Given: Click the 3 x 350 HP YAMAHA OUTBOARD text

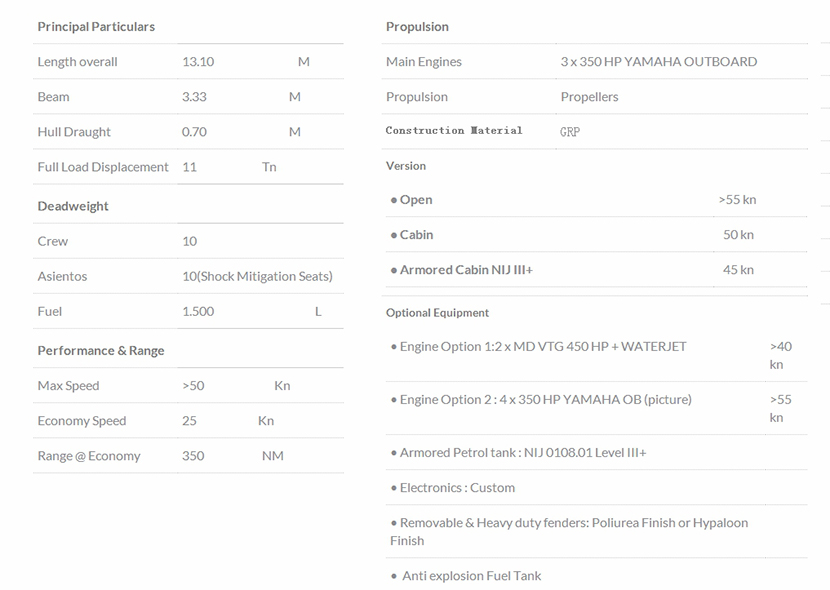Looking at the screenshot, I should (658, 62).
